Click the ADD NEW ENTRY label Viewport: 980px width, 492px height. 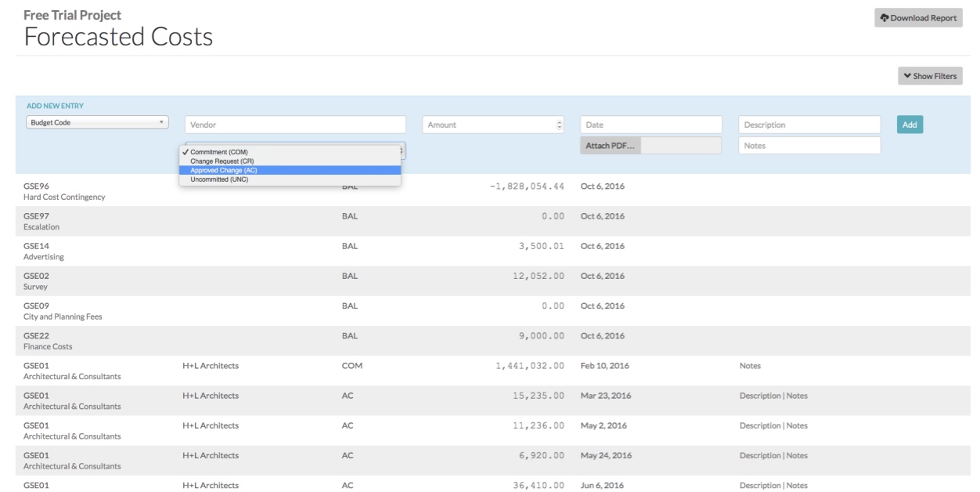55,106
